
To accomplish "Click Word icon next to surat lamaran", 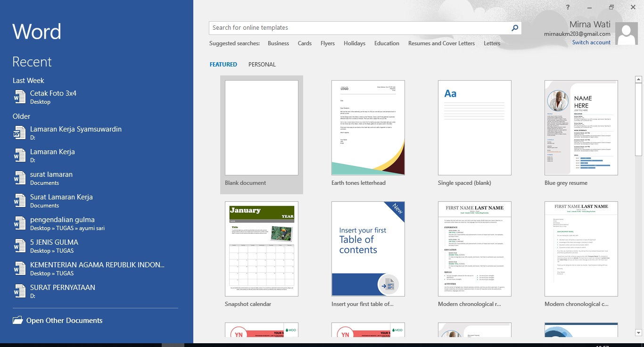I will click(19, 178).
